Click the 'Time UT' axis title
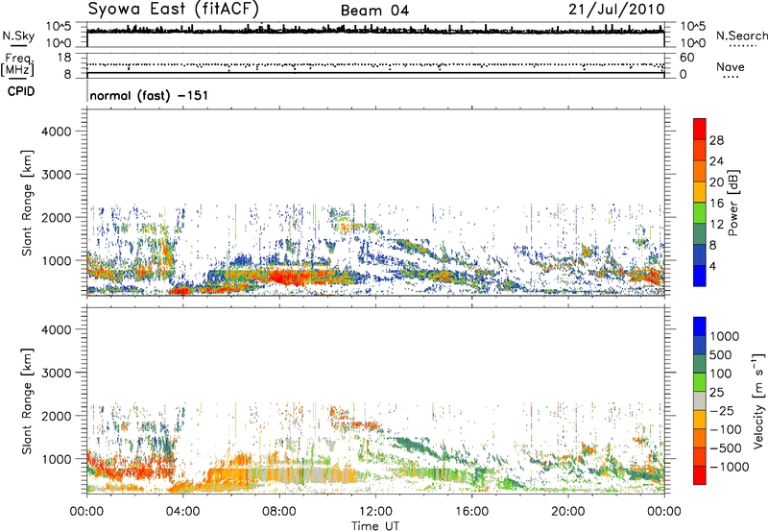This screenshot has height=532, width=768. [x=375, y=526]
